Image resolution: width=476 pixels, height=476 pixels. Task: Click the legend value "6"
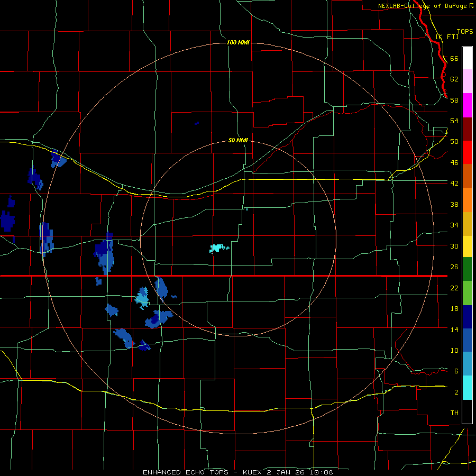[456, 371]
